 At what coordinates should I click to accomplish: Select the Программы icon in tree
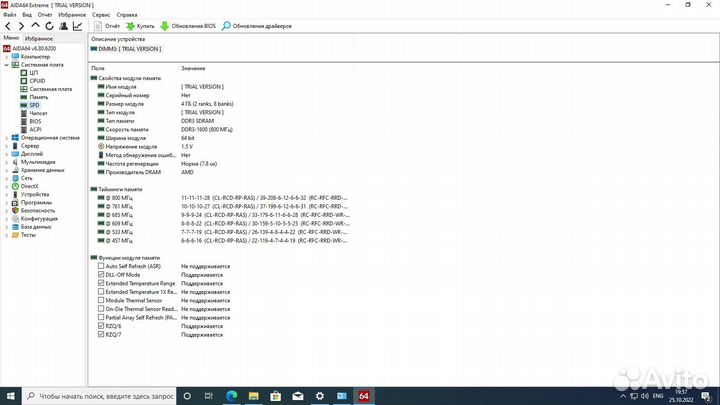tap(15, 202)
